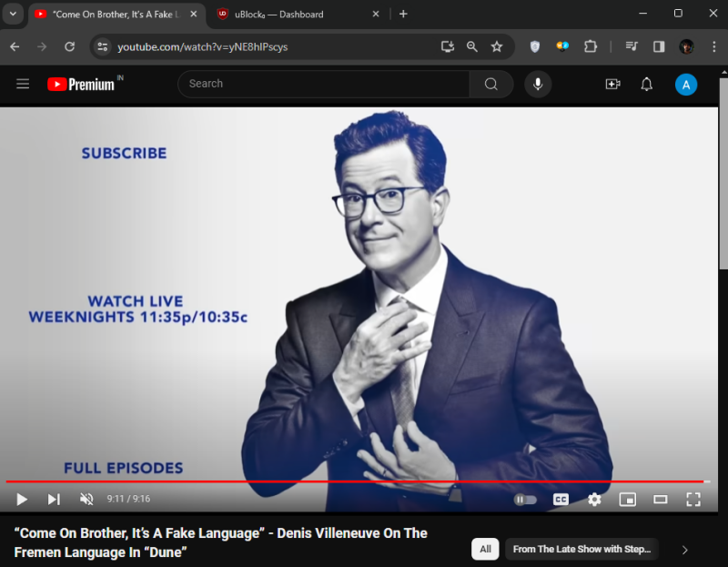The image size is (728, 567).
Task: Click the video title "Come On Brother"
Action: 220,542
